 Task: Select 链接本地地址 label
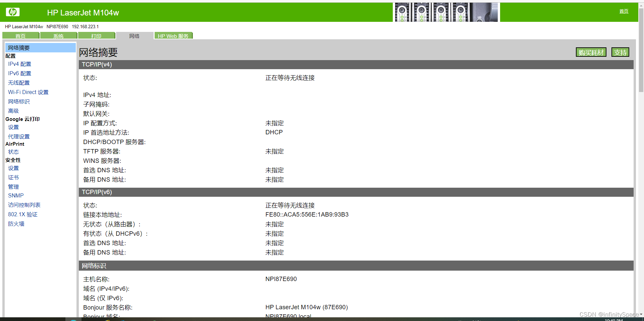coord(103,215)
